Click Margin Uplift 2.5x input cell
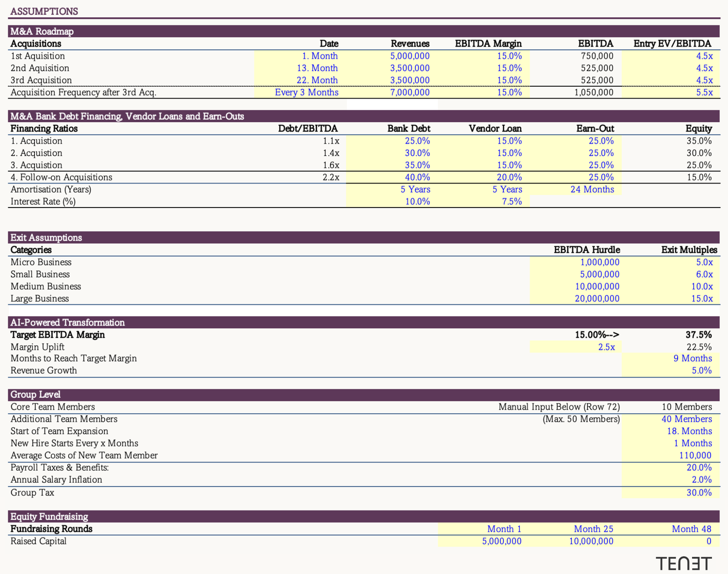The height and width of the screenshot is (574, 728). click(576, 347)
